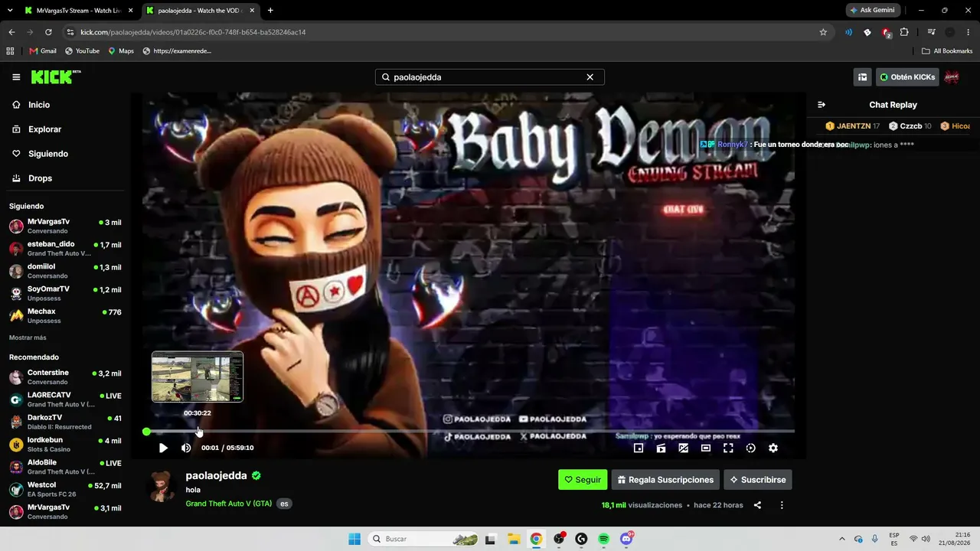The width and height of the screenshot is (980, 551).
Task: Open the Extensions puzzle menu
Action: pos(904,32)
